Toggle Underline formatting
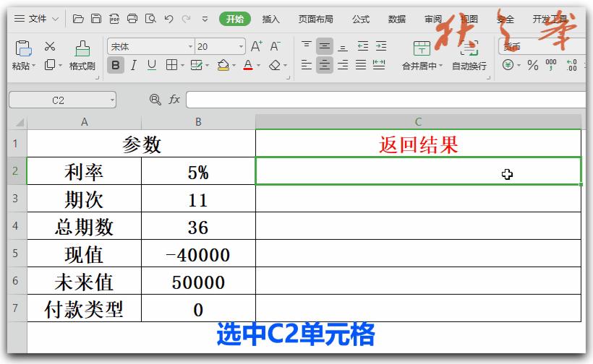Viewport: 593px width, 364px height. 152,65
